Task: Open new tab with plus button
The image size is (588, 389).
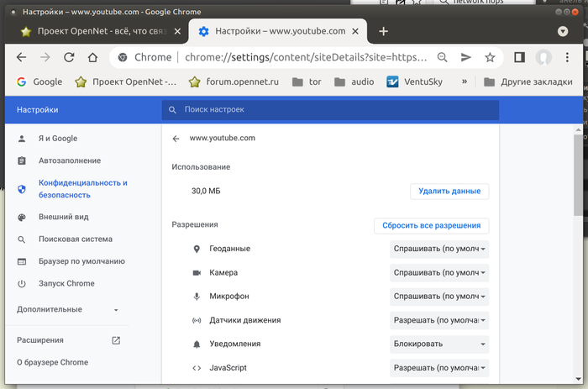Action: 383,31
